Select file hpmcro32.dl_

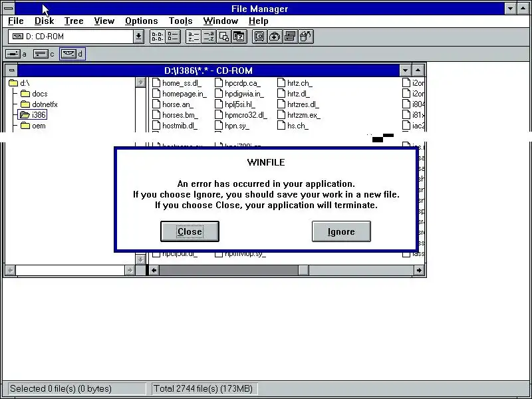[x=241, y=115]
